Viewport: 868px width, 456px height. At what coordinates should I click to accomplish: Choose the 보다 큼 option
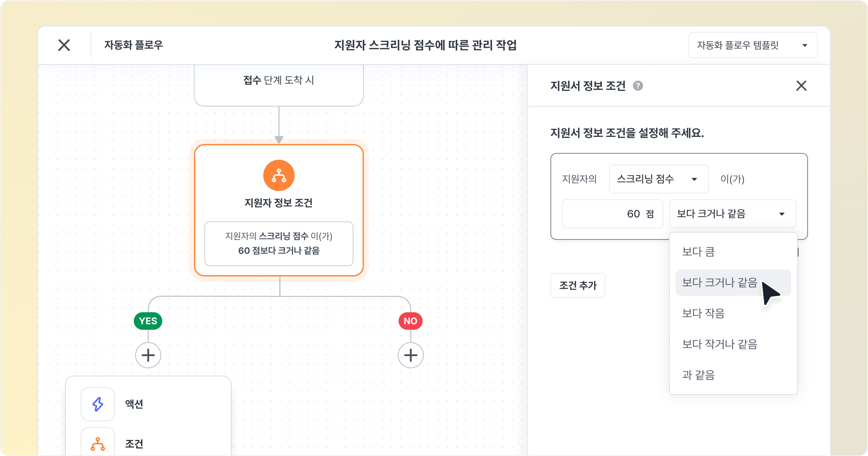(x=698, y=252)
